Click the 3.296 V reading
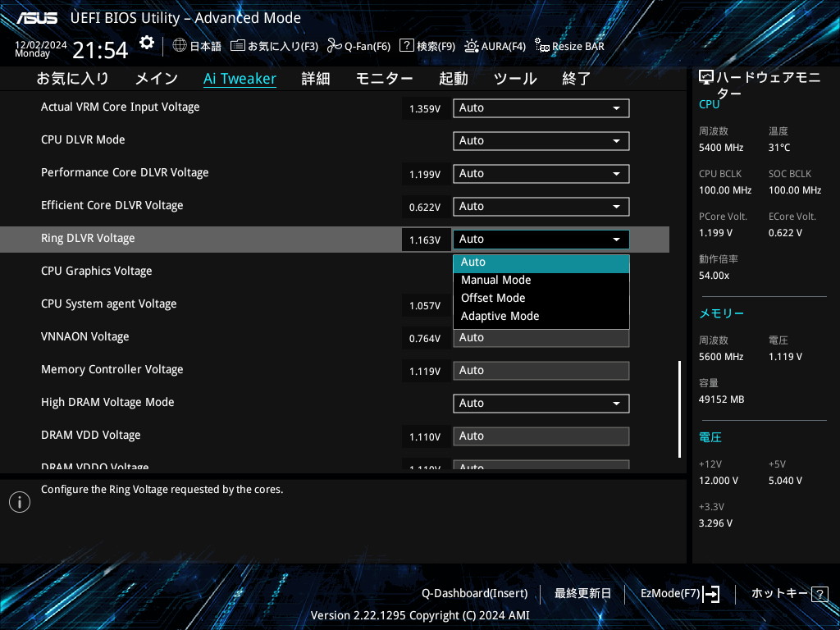 click(x=715, y=523)
